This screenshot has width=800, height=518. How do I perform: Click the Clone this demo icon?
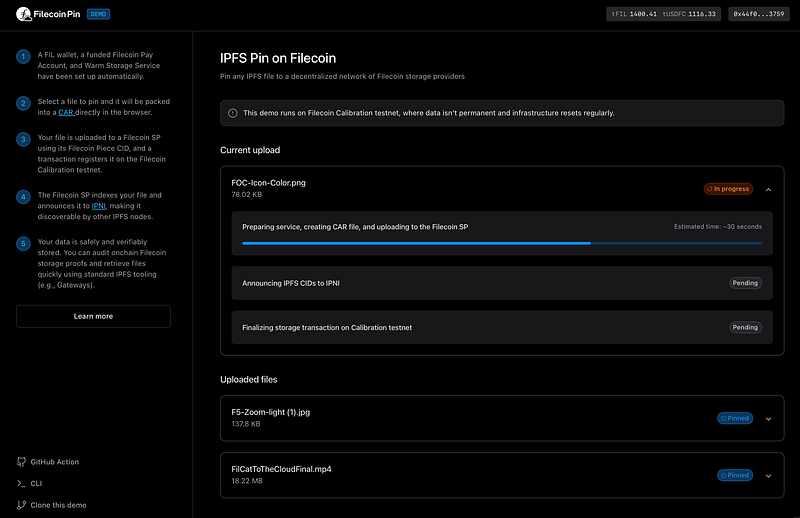point(21,505)
